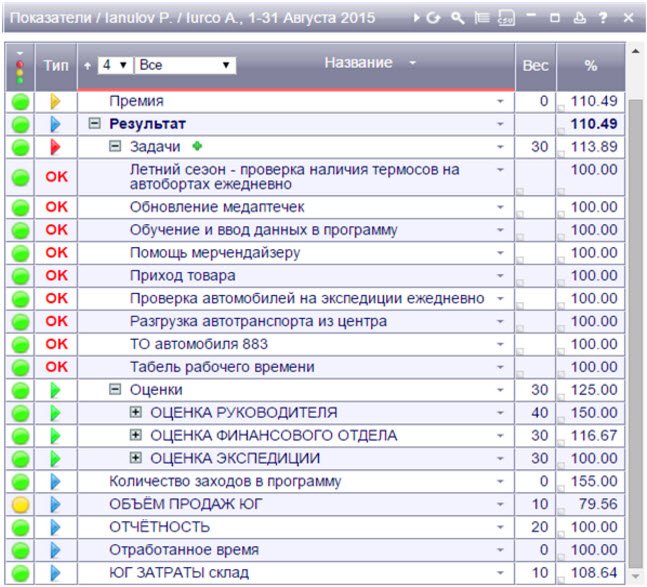Open the Название column header dropdown arrow

coord(412,63)
